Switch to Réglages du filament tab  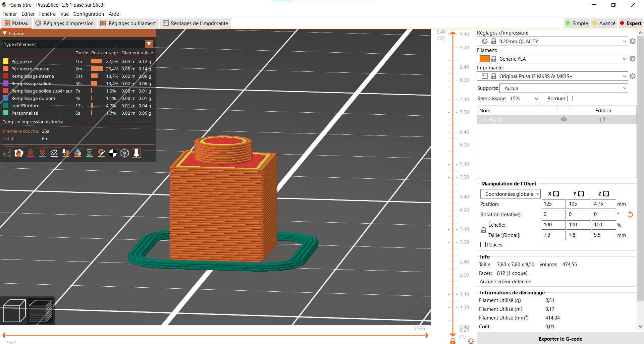128,23
